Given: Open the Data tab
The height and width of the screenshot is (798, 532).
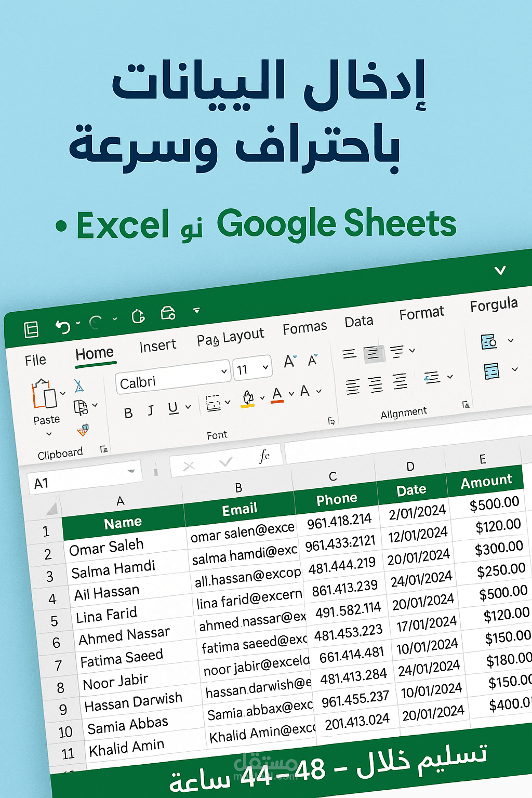Looking at the screenshot, I should (359, 322).
